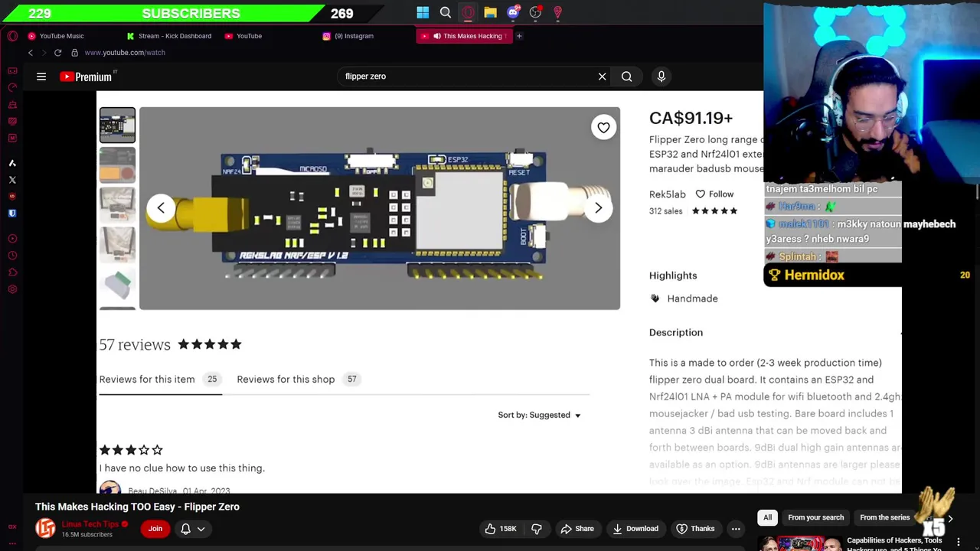The image size is (980, 551).
Task: Switch to Stream - Kick Dashboard tab
Action: click(x=168, y=36)
